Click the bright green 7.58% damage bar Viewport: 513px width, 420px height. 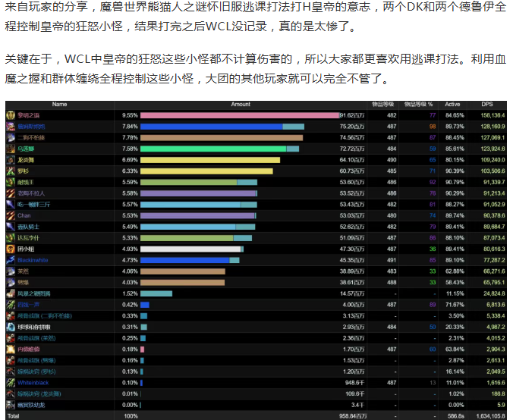tap(212, 149)
